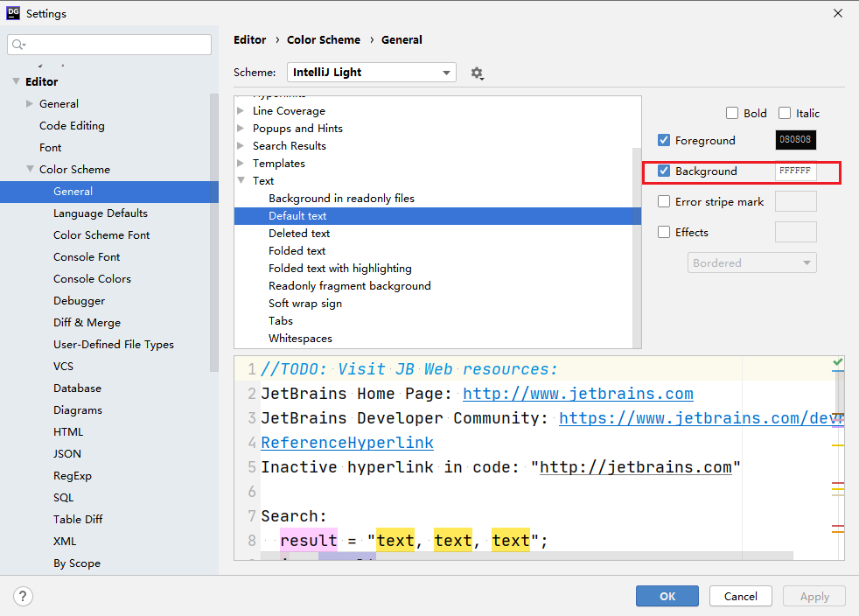Select Background in readonly files item

(341, 199)
